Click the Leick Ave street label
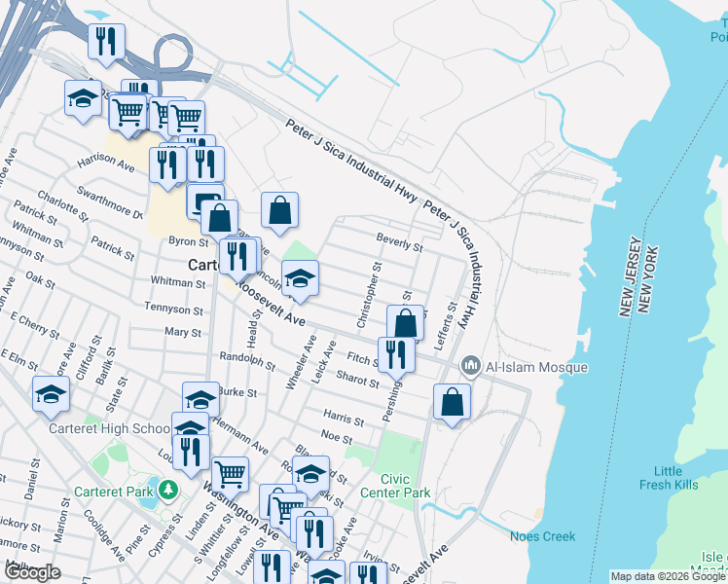This screenshot has width=728, height=584. coord(323,362)
